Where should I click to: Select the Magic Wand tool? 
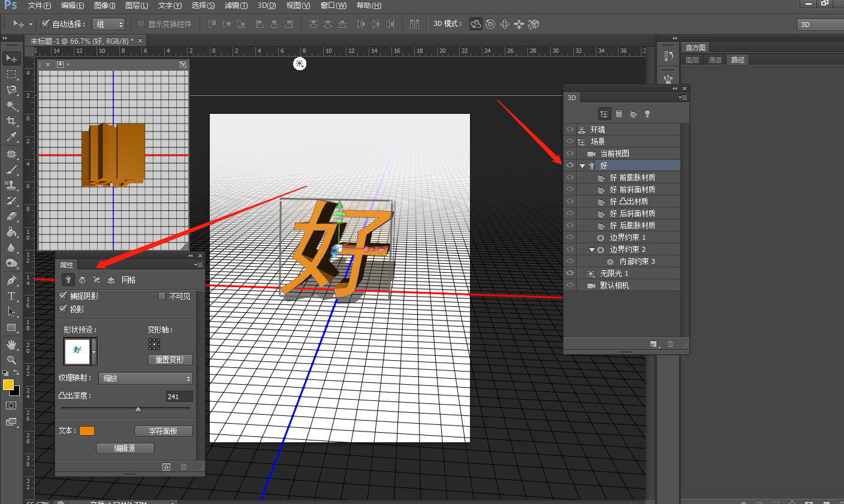tap(11, 105)
